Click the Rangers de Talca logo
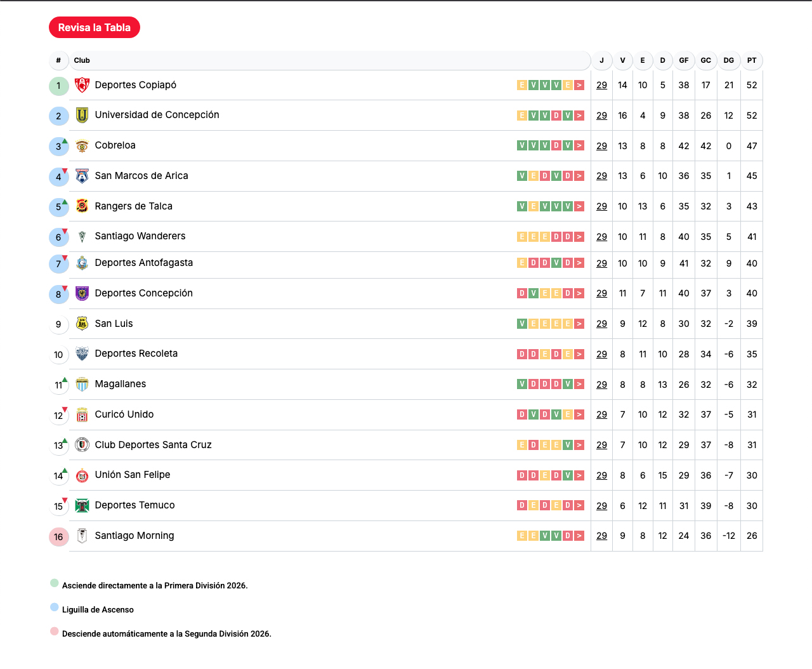The height and width of the screenshot is (669, 812). pos(82,206)
